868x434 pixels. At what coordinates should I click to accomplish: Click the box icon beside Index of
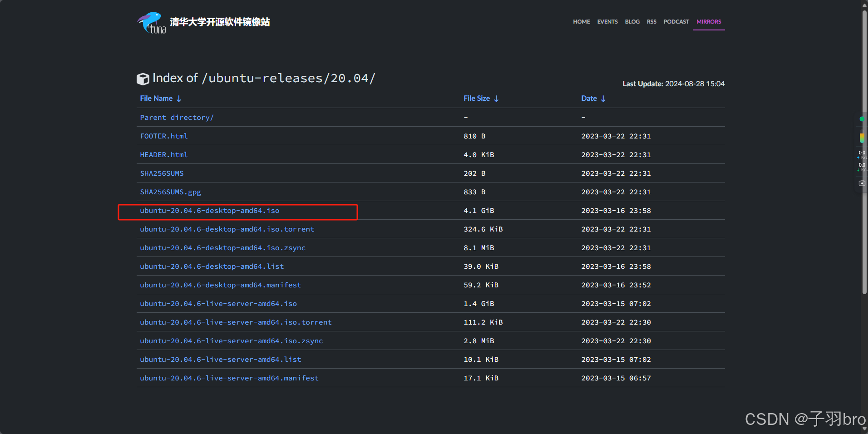click(143, 79)
